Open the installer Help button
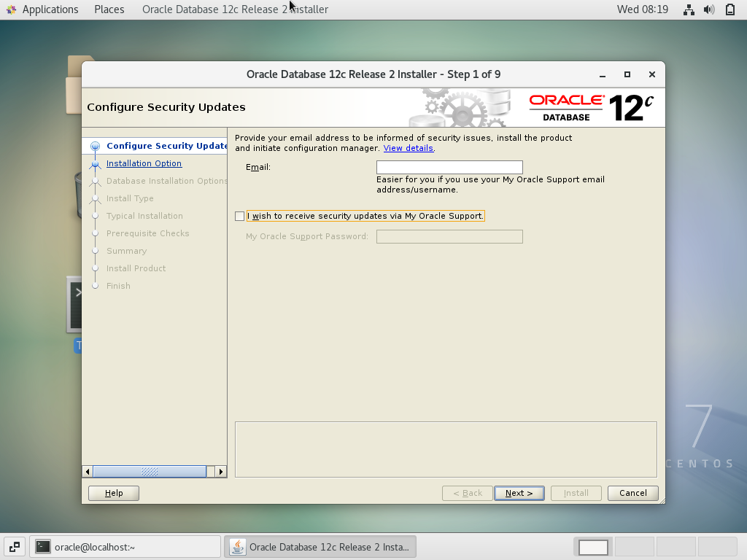The height and width of the screenshot is (560, 747). [x=114, y=493]
